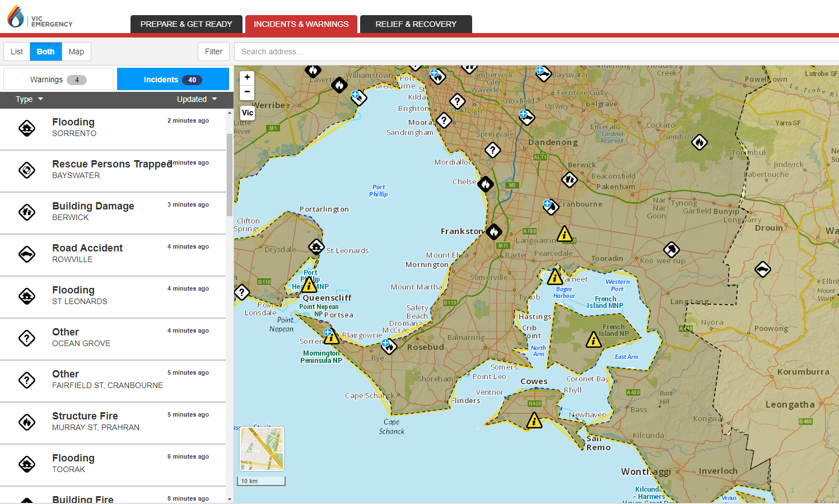This screenshot has width=839, height=504.
Task: Click the car accident icon near Poowong
Action: click(x=762, y=269)
